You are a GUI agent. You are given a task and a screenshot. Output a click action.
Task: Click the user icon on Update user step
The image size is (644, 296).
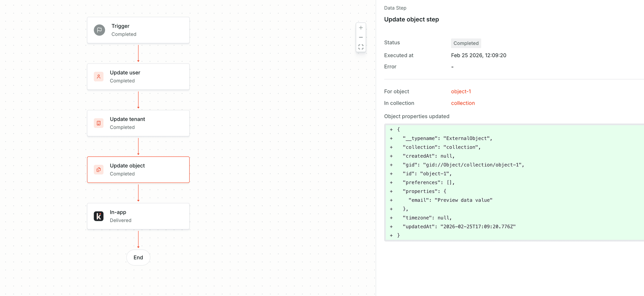[99, 76]
